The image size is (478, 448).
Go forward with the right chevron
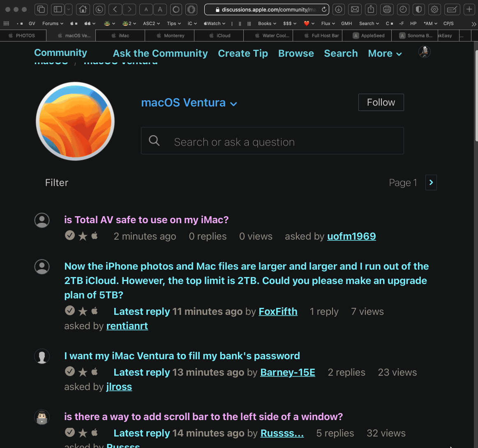click(x=129, y=9)
